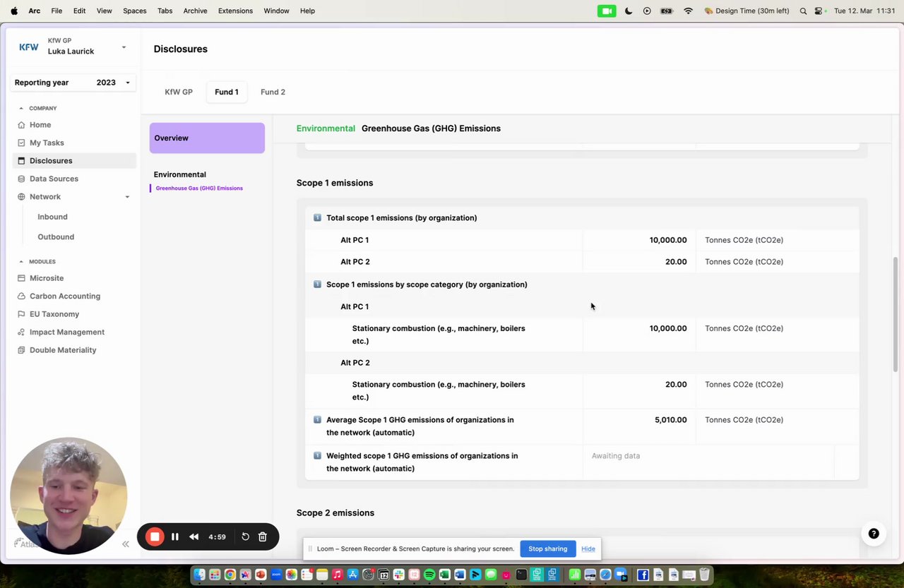
Task: Open the help question mark button
Action: 874,534
